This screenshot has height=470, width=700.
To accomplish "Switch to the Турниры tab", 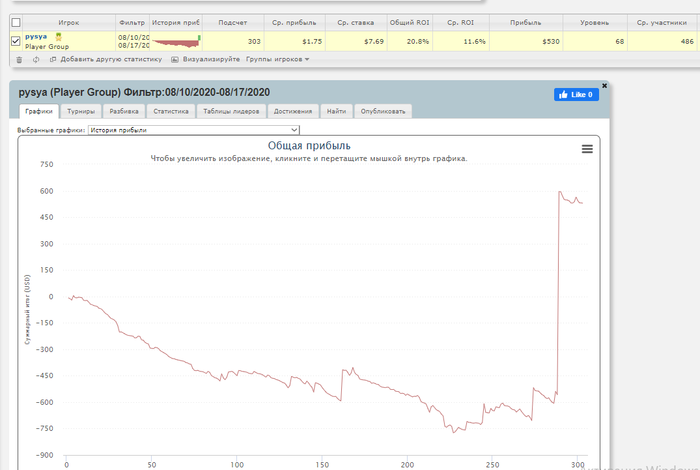I will click(x=81, y=111).
